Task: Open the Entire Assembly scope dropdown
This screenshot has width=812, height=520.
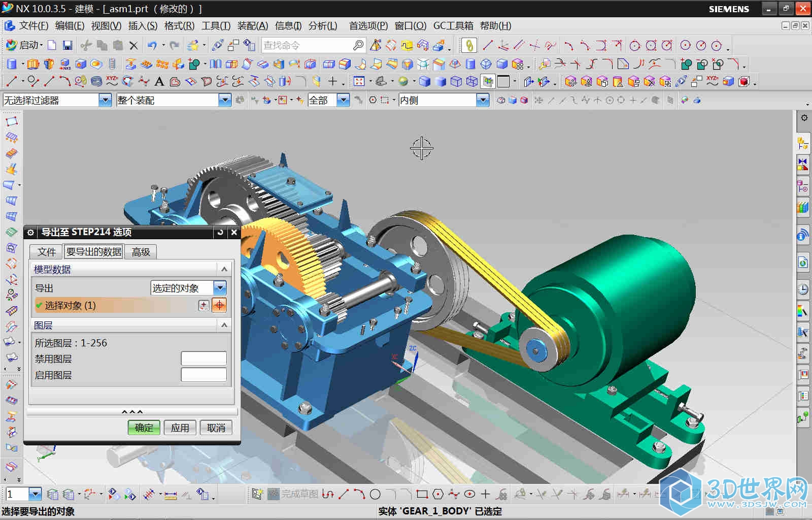Action: [225, 100]
